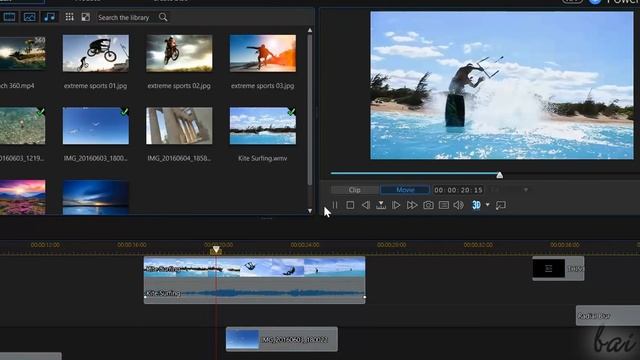The image size is (640, 360).
Task: Fast forward the preview
Action: point(412,205)
